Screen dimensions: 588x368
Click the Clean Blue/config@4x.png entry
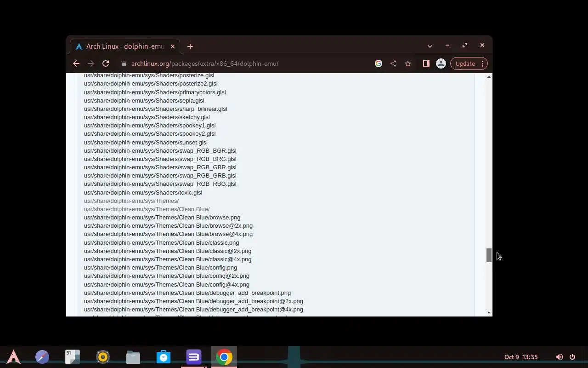click(167, 284)
